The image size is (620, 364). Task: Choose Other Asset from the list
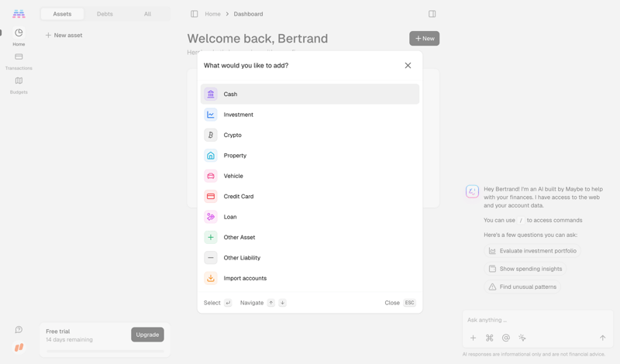point(309,237)
